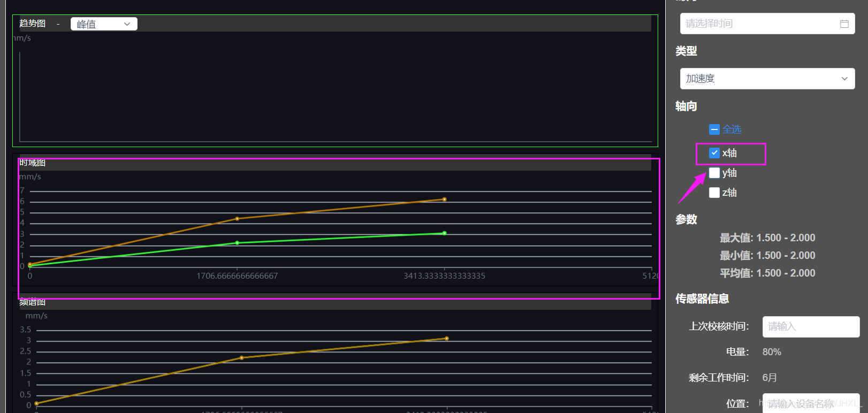Click the 全选 label text
The image size is (868, 413).
(732, 129)
